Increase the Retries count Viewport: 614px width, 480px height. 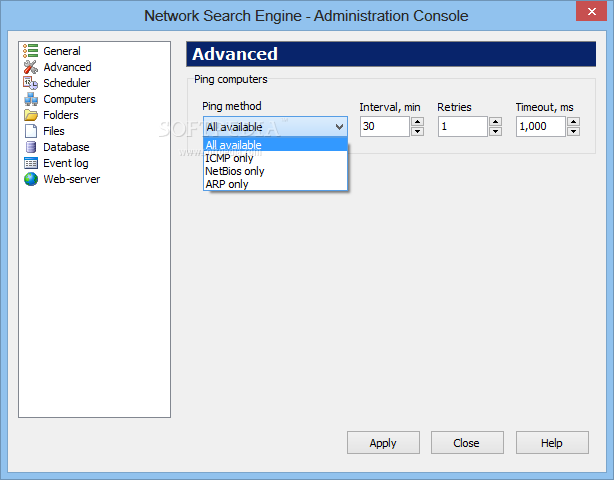[x=495, y=122]
